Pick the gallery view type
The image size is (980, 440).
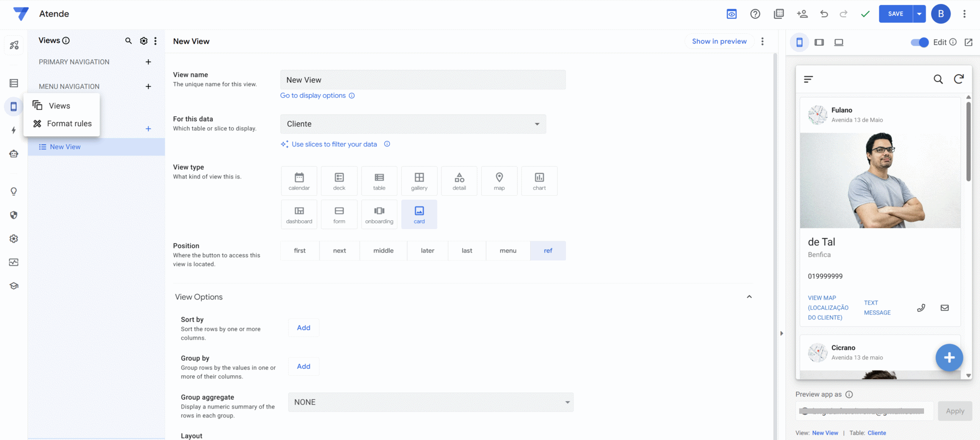click(x=419, y=181)
